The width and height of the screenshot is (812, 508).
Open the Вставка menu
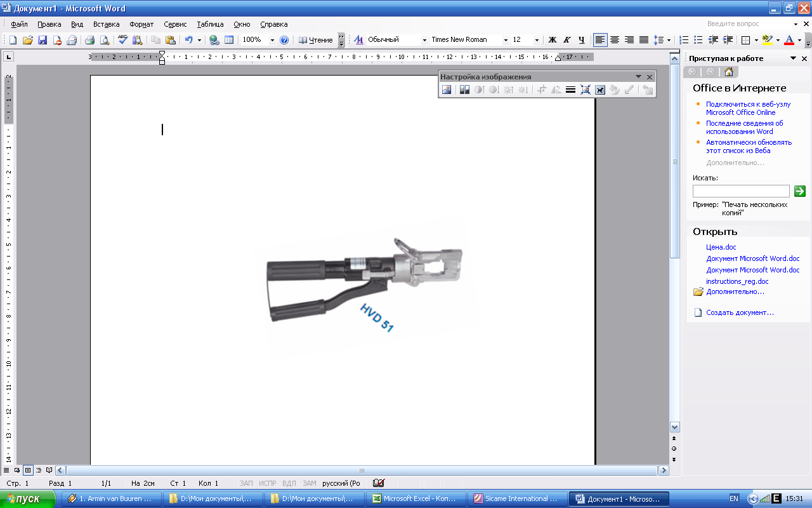(106, 24)
